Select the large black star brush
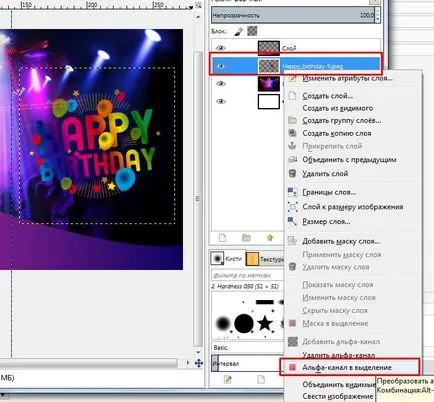 265,323
